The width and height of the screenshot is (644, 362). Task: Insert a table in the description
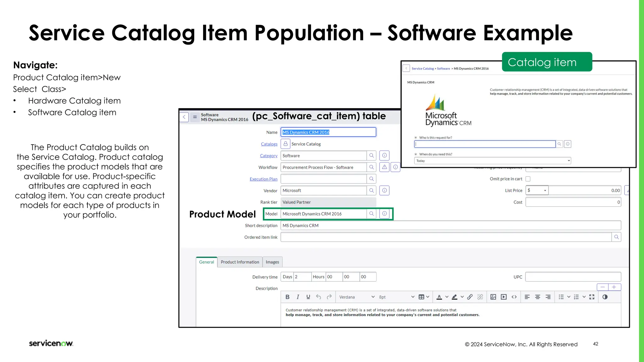click(421, 297)
